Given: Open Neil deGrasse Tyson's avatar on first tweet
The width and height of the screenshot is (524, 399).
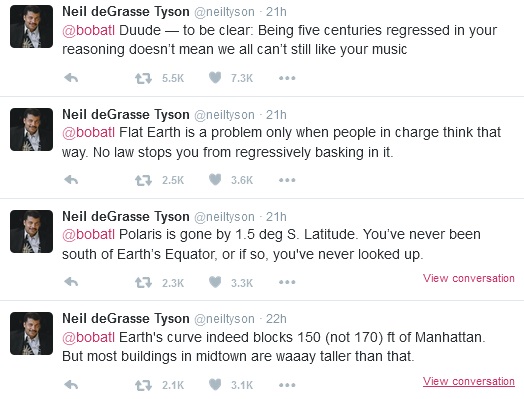Looking at the screenshot, I should [x=31, y=26].
